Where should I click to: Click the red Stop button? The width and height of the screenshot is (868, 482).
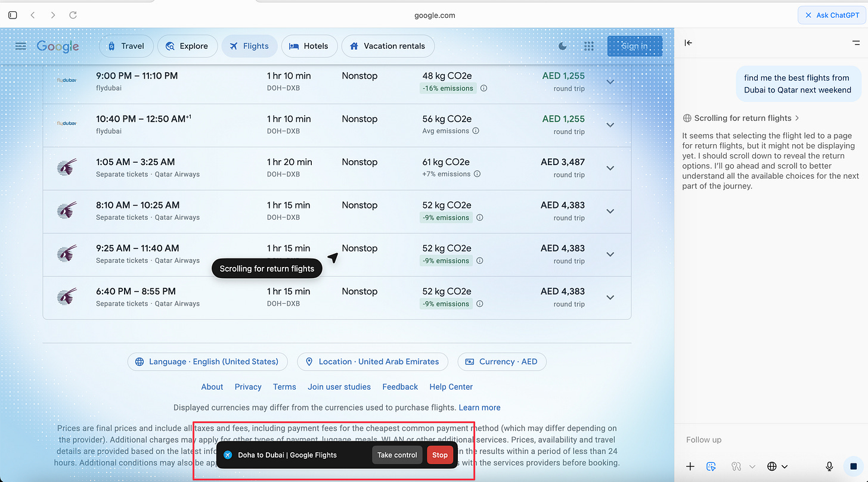tap(440, 455)
